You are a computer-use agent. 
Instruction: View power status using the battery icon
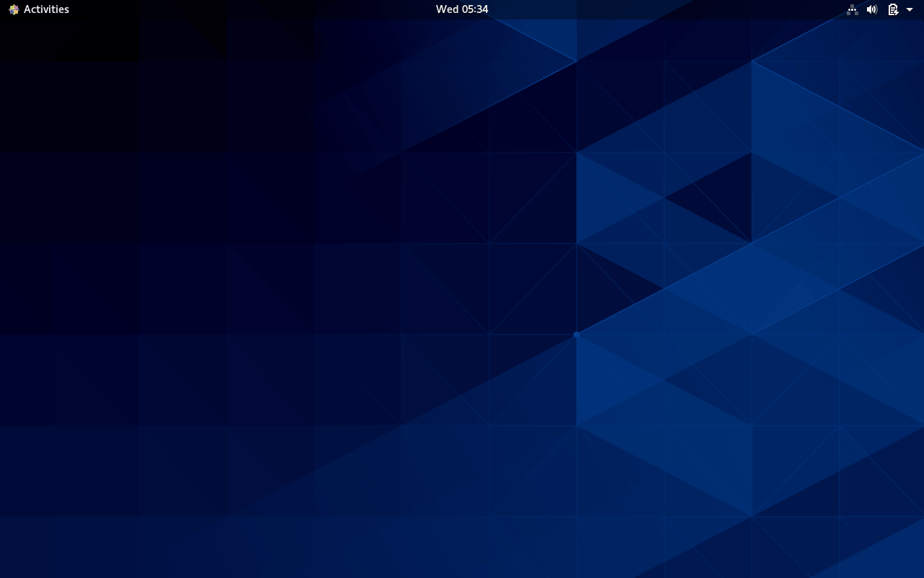pyautogui.click(x=892, y=9)
